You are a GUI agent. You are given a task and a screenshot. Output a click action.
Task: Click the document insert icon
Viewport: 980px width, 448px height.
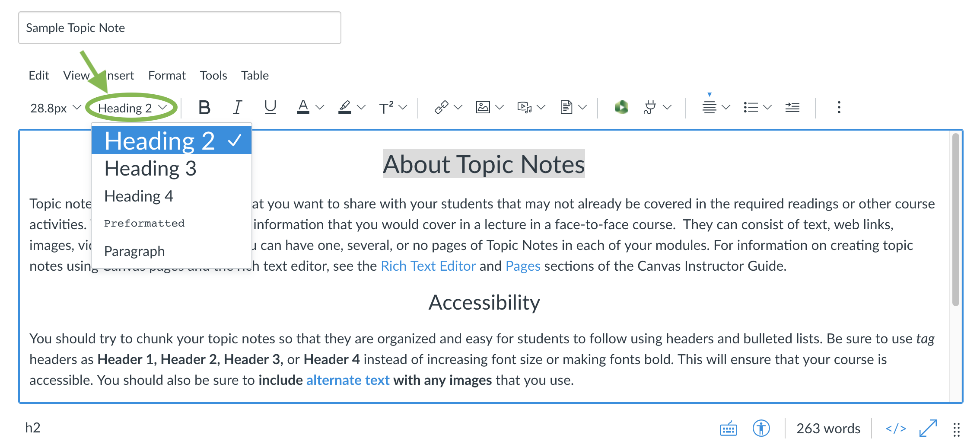click(x=566, y=107)
